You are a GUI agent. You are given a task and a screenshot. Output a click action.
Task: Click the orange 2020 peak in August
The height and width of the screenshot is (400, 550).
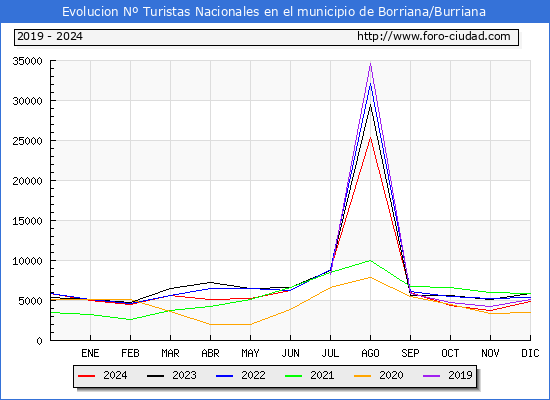[370, 278]
